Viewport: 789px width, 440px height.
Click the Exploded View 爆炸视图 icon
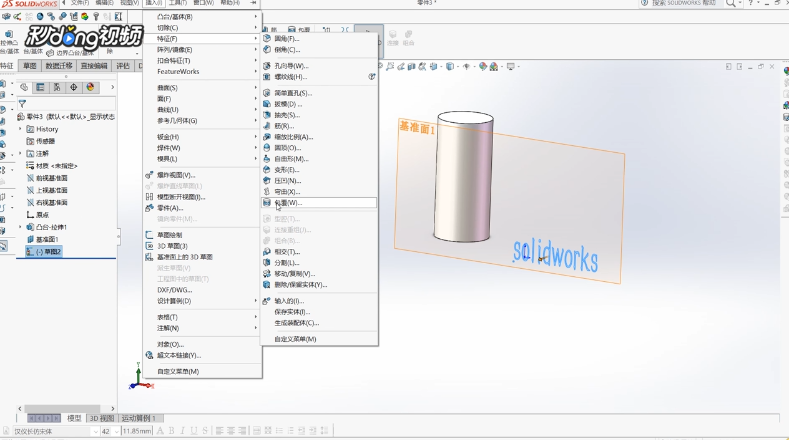(x=149, y=175)
